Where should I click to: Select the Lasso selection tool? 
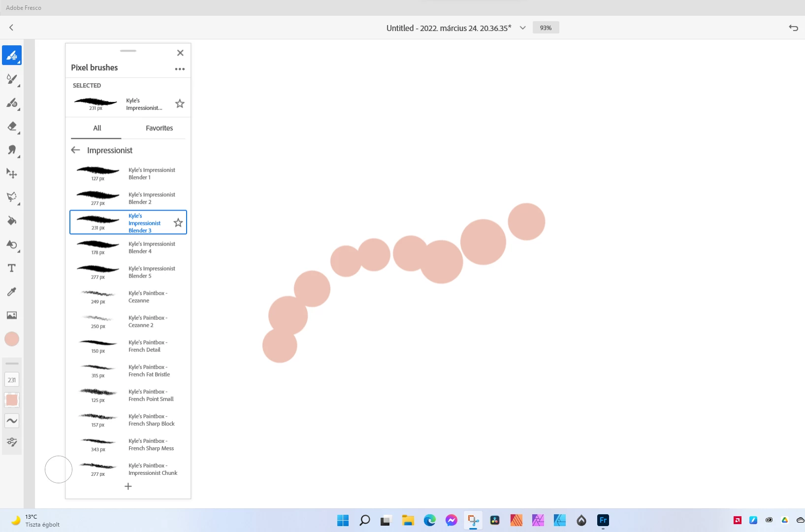(12, 197)
